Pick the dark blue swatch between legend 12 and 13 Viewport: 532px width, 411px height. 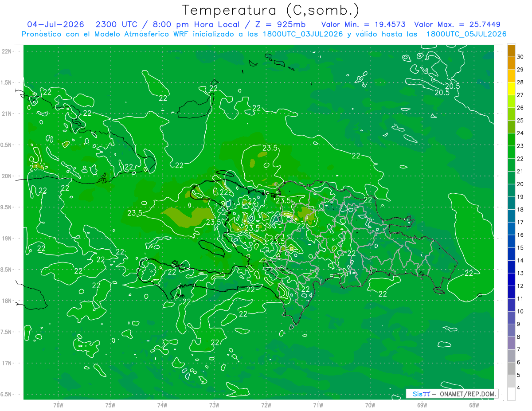click(511, 280)
